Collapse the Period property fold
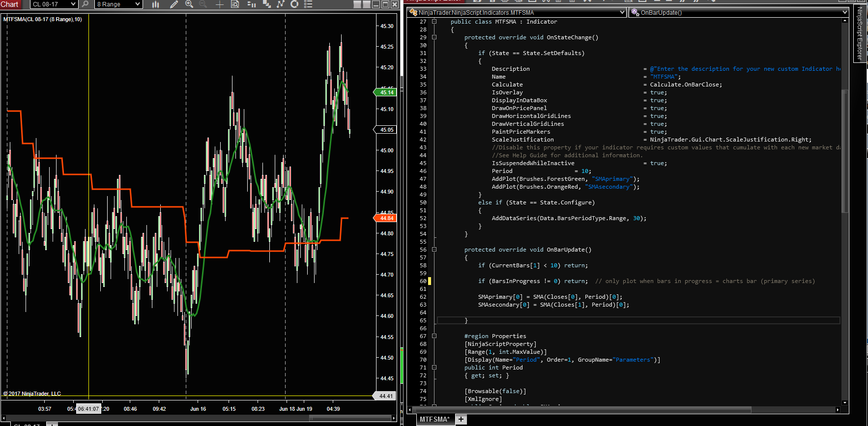 pyautogui.click(x=434, y=368)
